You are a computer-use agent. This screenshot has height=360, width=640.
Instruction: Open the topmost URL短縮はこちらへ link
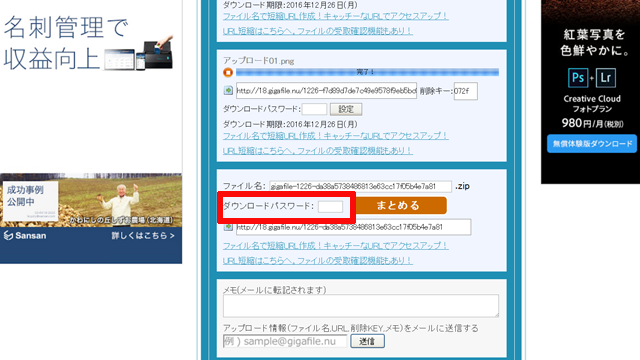pos(318,31)
